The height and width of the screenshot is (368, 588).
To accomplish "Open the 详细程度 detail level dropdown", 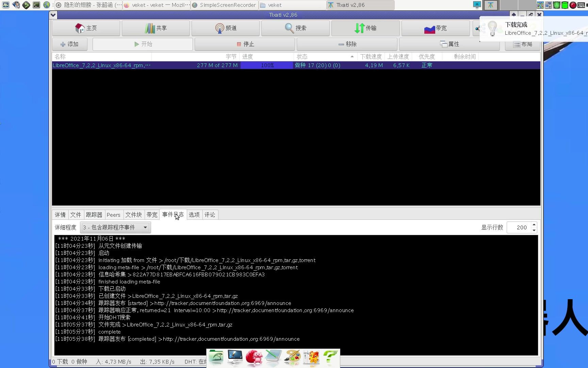I will [x=116, y=227].
